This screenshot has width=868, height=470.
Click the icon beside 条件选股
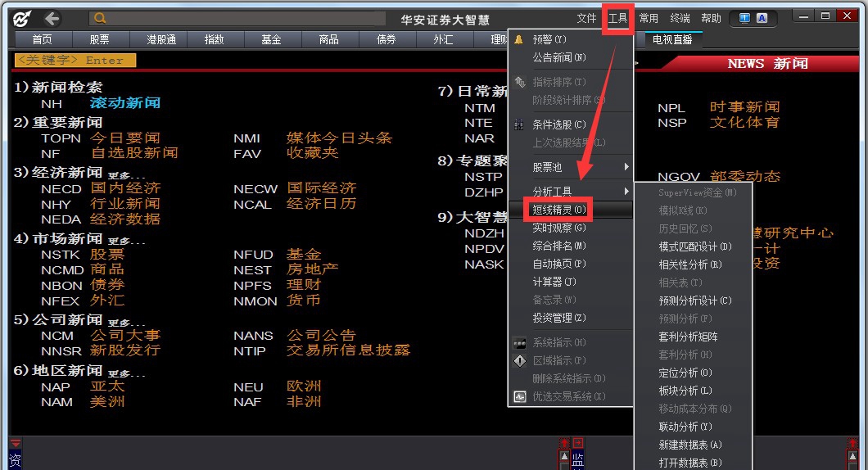[518, 124]
